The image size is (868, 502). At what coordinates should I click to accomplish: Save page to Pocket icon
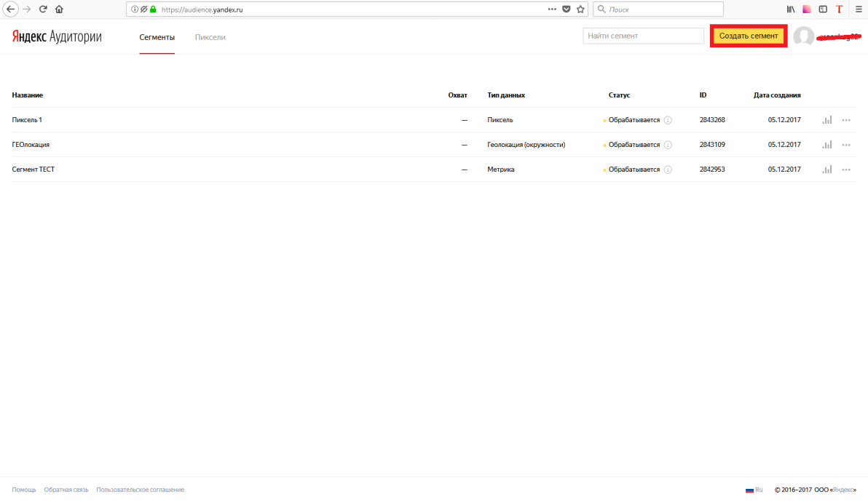coord(567,9)
